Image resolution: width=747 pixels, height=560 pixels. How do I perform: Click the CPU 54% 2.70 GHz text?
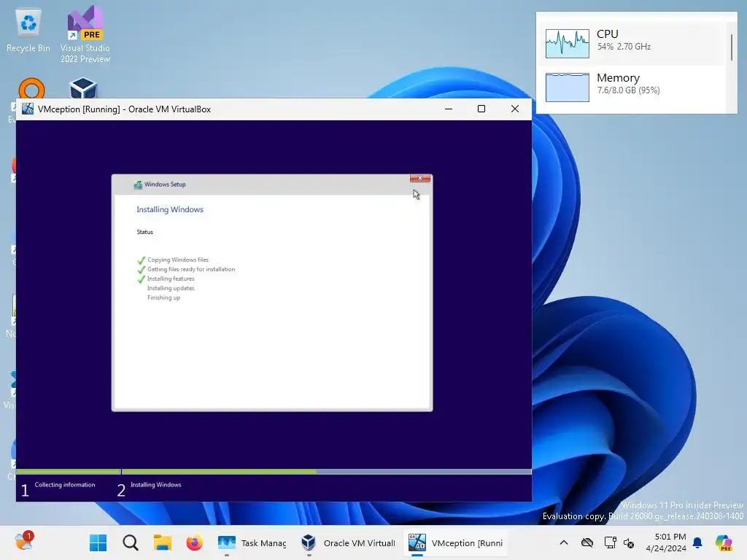pyautogui.click(x=624, y=47)
